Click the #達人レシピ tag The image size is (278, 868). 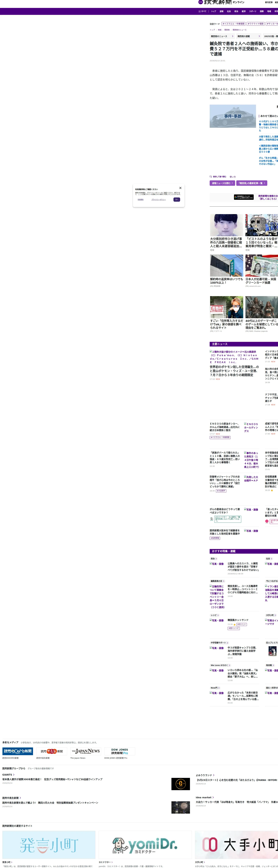233,628
